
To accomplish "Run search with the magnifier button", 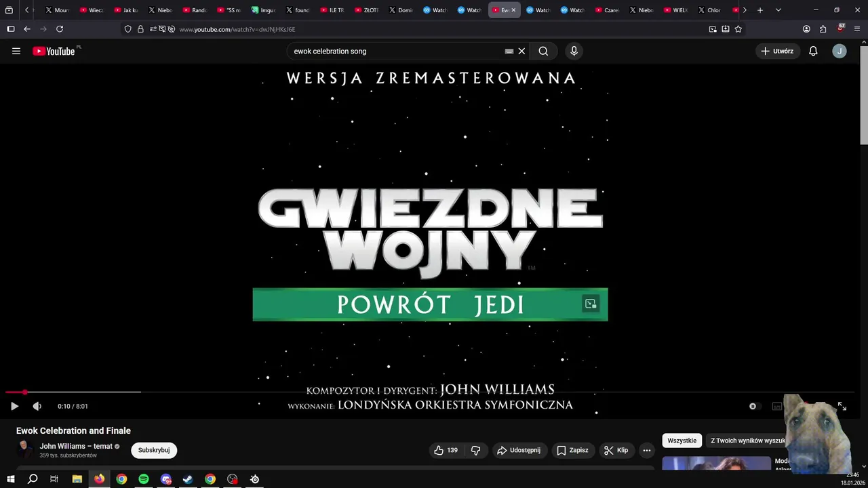I will 543,51.
